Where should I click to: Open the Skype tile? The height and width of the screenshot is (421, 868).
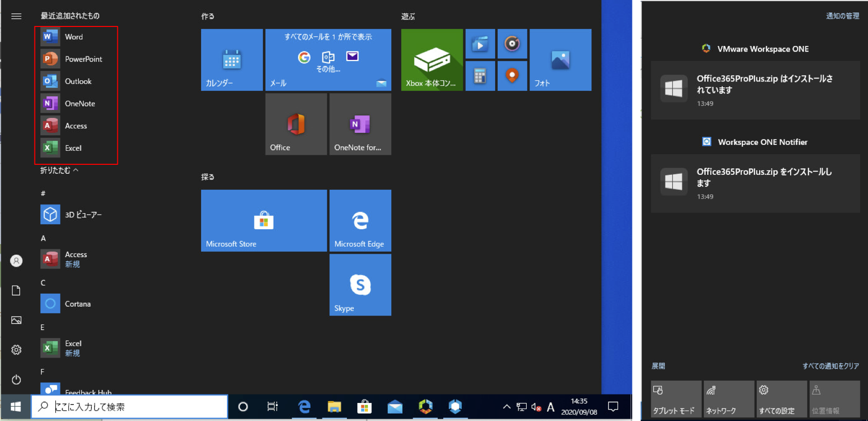(x=360, y=285)
